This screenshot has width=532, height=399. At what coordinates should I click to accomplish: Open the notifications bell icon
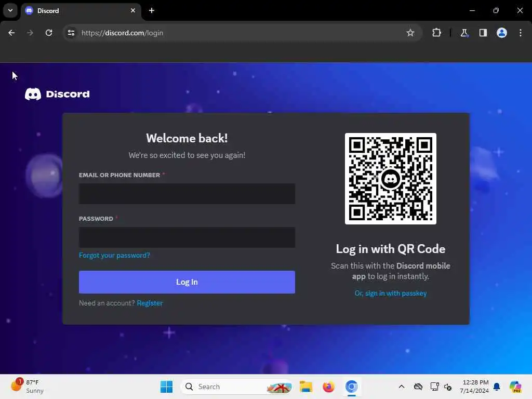(497, 387)
